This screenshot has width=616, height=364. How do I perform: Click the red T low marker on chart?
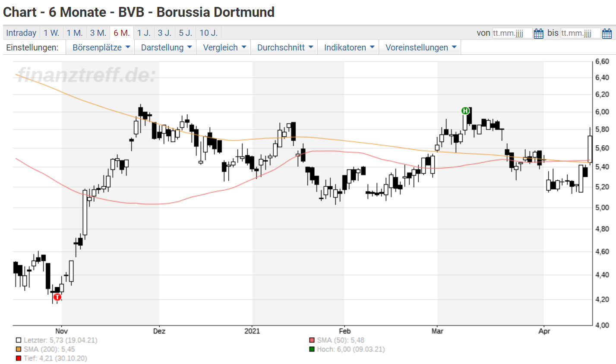point(57,297)
